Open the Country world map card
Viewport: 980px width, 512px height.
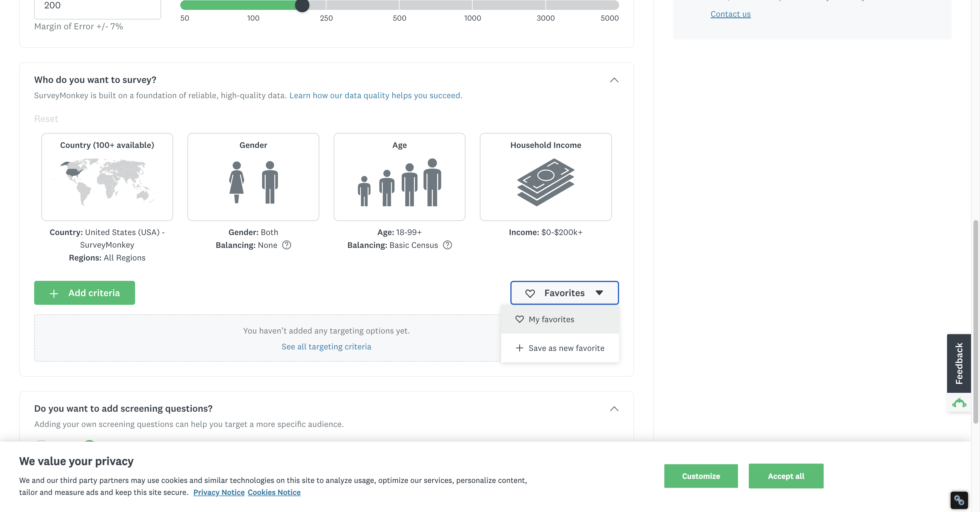[x=107, y=176]
